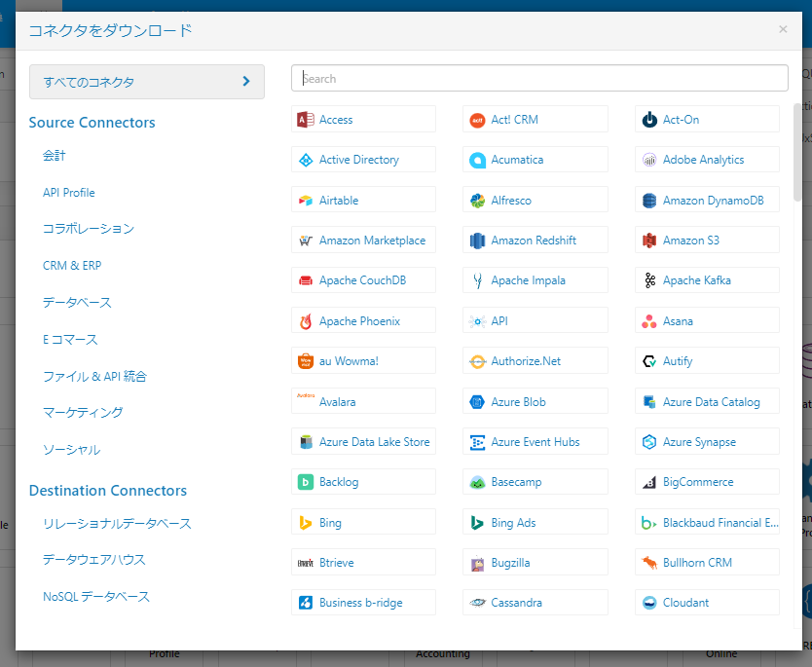Click the Act! CRM orange icon
Image resolution: width=812 pixels, height=667 pixels.
pos(477,120)
